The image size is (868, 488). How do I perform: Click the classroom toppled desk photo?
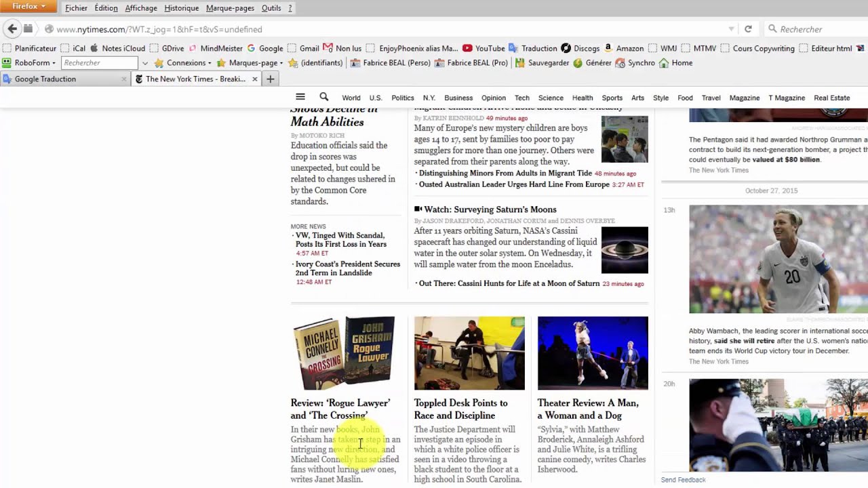[469, 353]
